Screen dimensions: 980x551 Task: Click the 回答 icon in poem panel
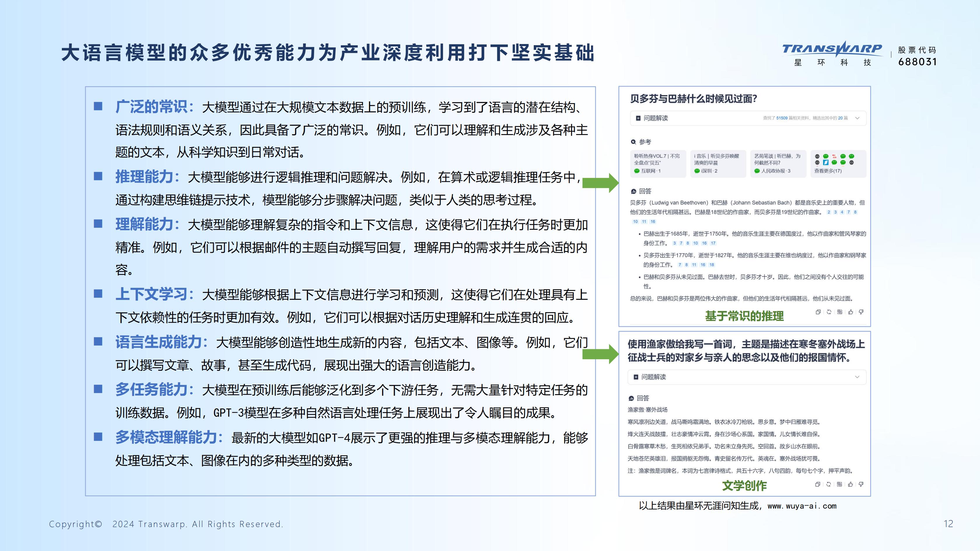pos(631,398)
